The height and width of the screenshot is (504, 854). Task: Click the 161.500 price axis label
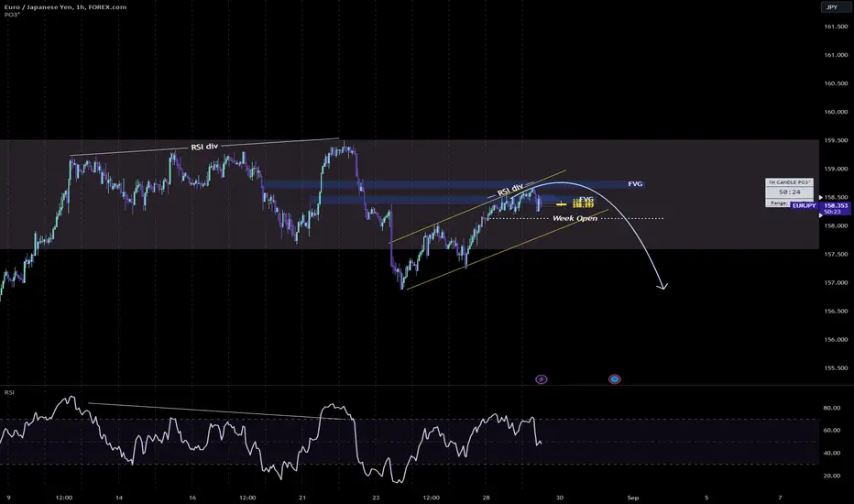[836, 27]
